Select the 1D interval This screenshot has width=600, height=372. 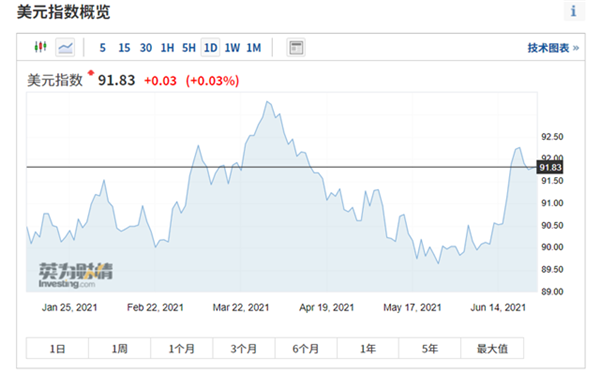[210, 48]
